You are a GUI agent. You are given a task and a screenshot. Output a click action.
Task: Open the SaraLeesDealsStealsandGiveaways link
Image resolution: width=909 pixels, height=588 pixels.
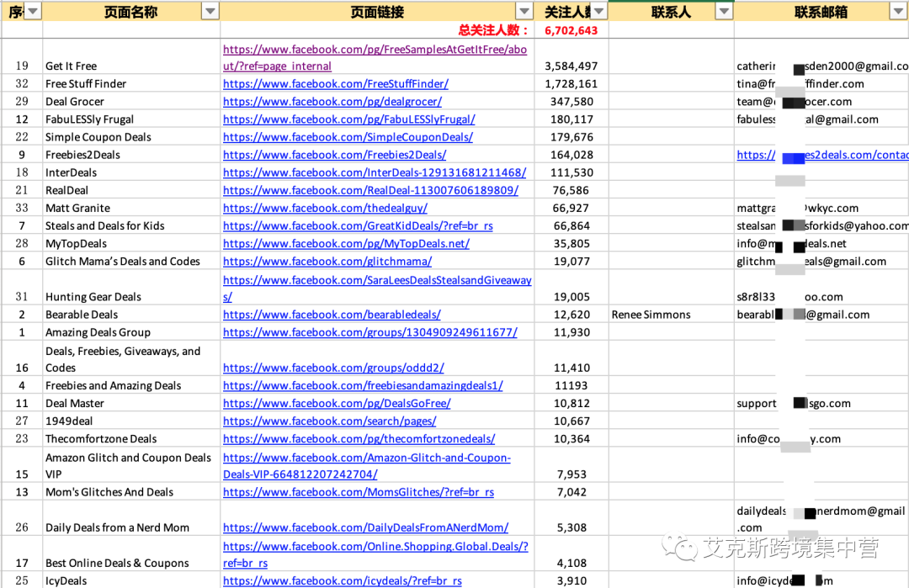coord(377,288)
